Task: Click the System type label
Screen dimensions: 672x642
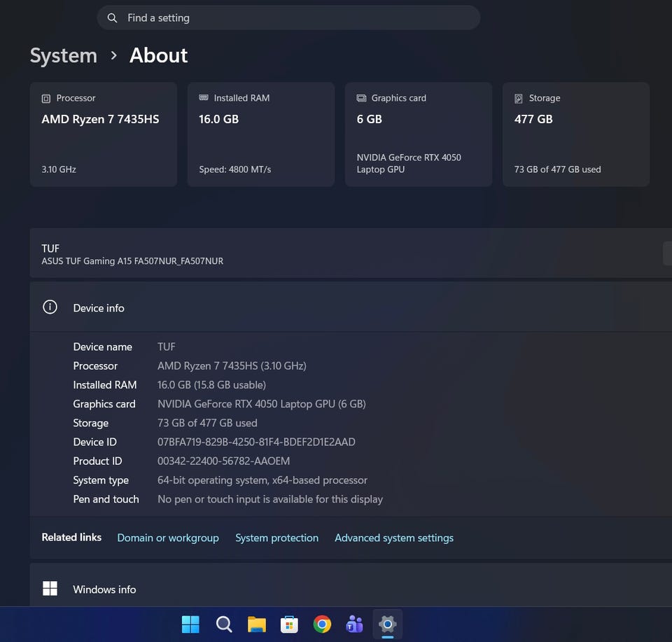Action: pos(101,480)
